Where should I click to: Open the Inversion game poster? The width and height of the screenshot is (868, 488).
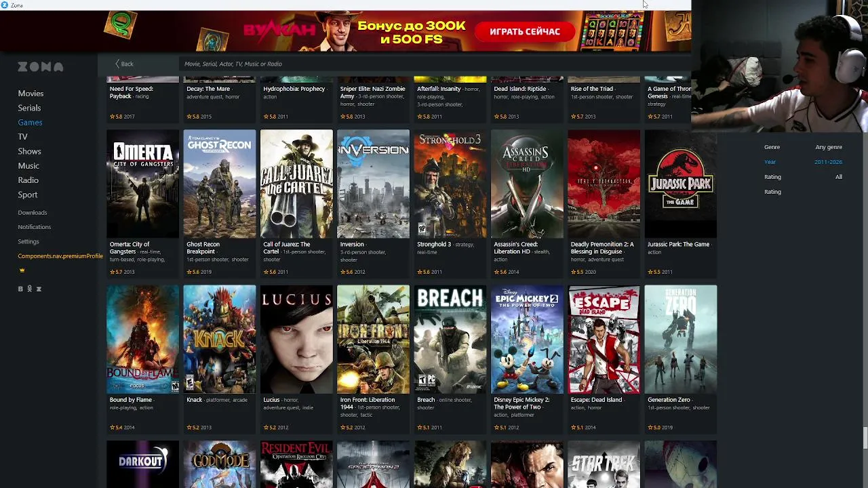point(373,184)
